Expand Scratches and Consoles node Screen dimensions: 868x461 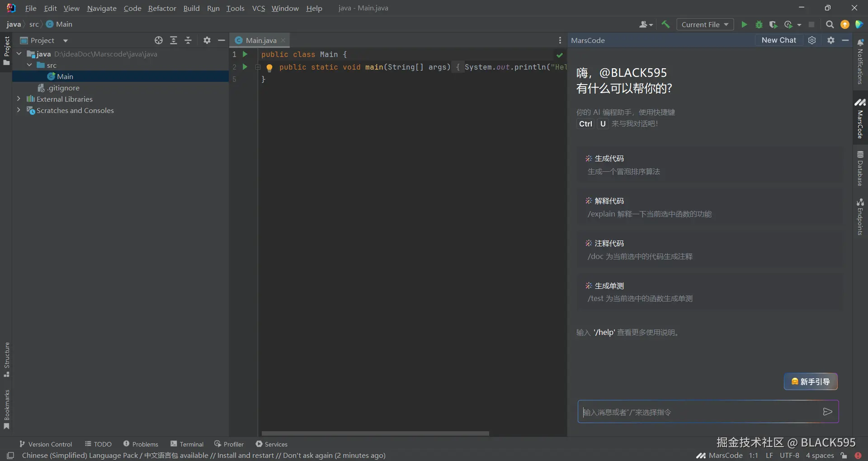[x=19, y=110]
